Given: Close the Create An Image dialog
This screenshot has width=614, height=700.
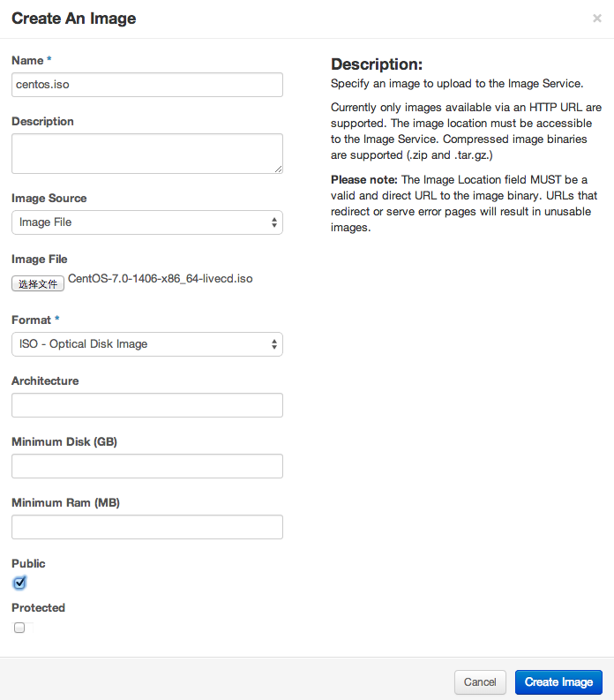Looking at the screenshot, I should (x=596, y=19).
